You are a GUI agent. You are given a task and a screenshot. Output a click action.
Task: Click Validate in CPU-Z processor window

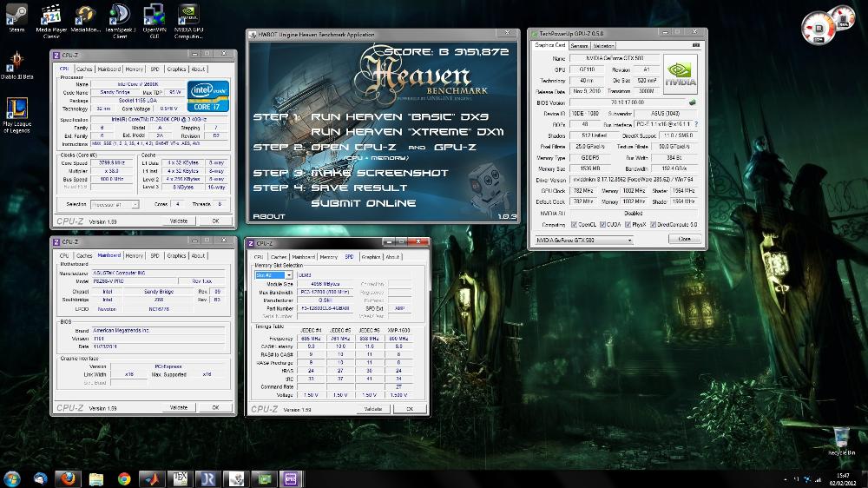click(178, 221)
